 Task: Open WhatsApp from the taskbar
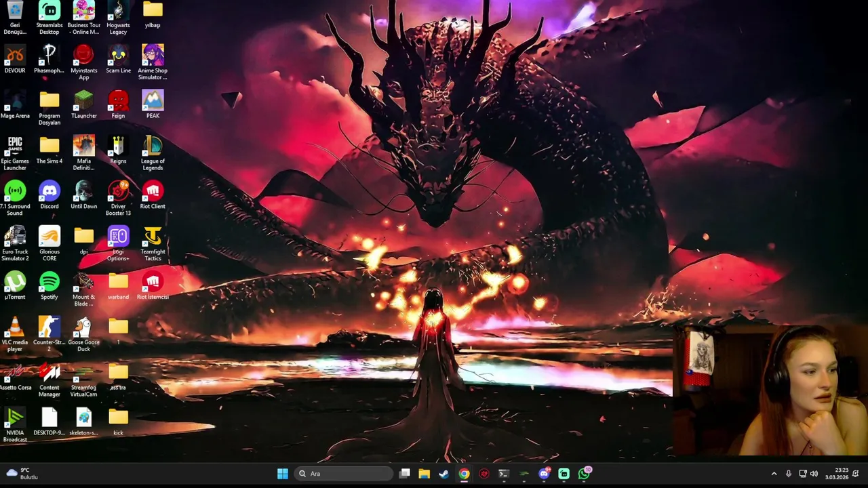click(x=584, y=474)
